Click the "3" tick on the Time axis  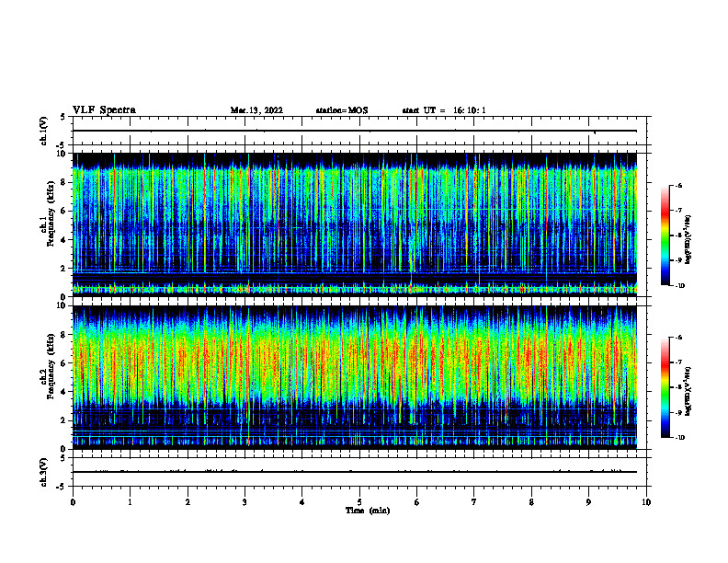click(x=245, y=502)
